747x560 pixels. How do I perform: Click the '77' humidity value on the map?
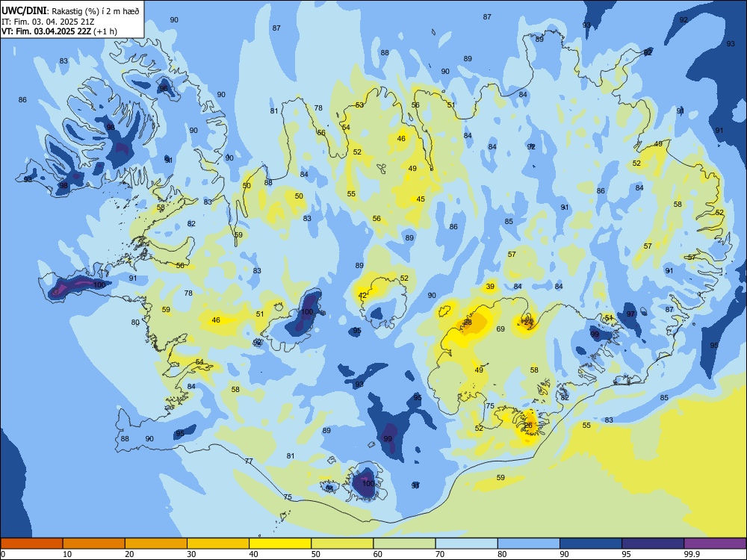(249, 461)
